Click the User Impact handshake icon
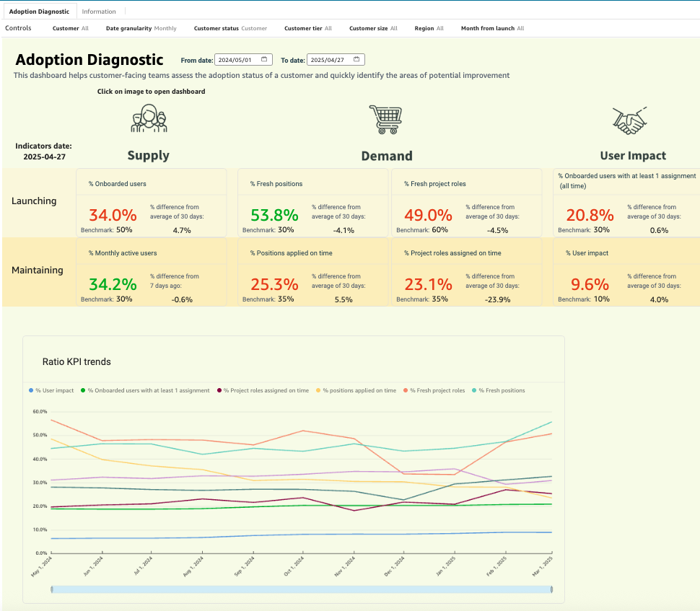This screenshot has width=700, height=611. 629,120
